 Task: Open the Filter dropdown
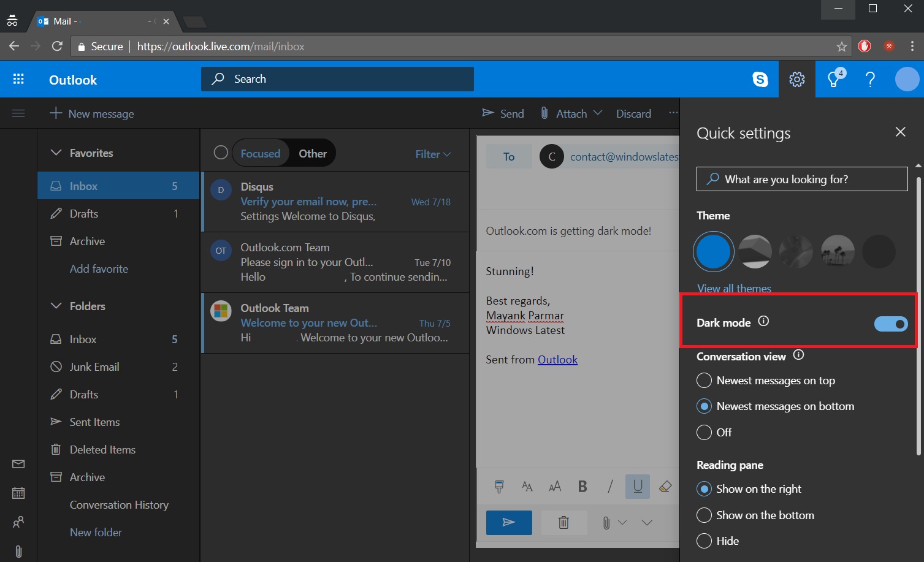click(x=432, y=154)
